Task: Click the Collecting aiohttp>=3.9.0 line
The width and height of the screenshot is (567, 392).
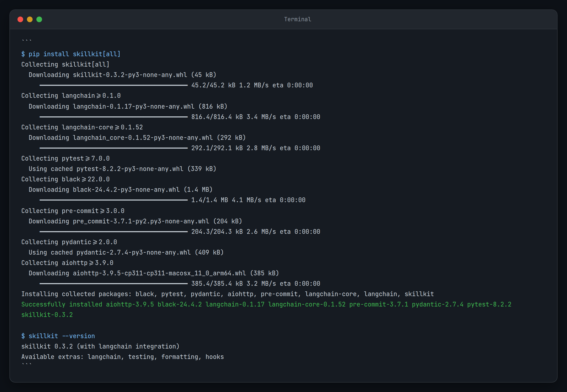Action: point(67,263)
